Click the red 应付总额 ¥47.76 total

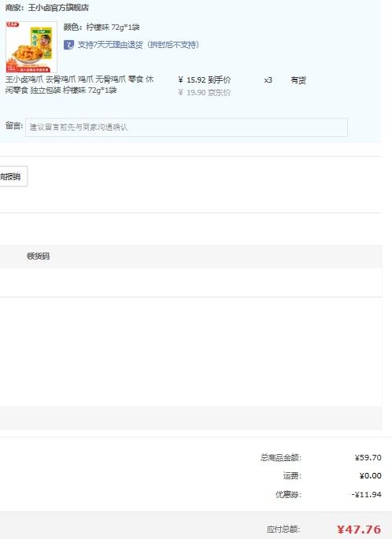pyautogui.click(x=359, y=530)
